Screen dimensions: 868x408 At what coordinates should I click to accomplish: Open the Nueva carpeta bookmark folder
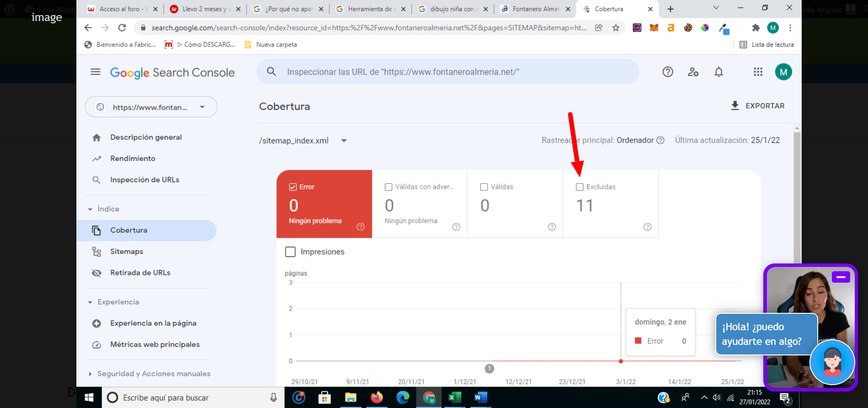[271, 44]
